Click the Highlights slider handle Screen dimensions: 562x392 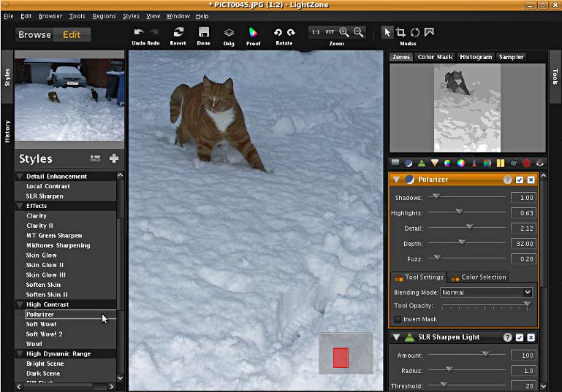click(x=459, y=212)
